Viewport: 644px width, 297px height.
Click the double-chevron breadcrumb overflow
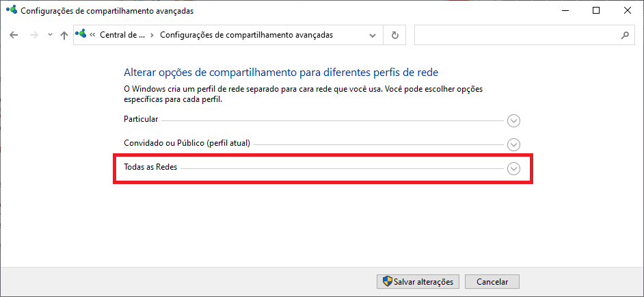pos(92,35)
